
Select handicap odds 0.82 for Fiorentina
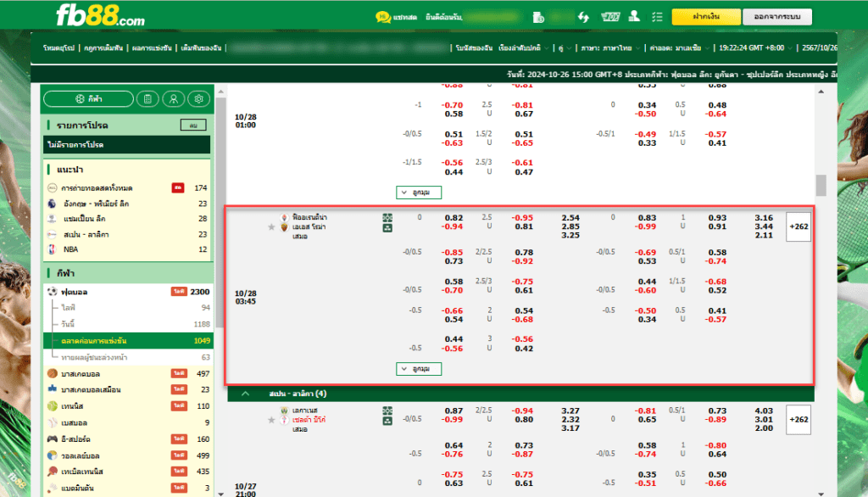(x=454, y=218)
